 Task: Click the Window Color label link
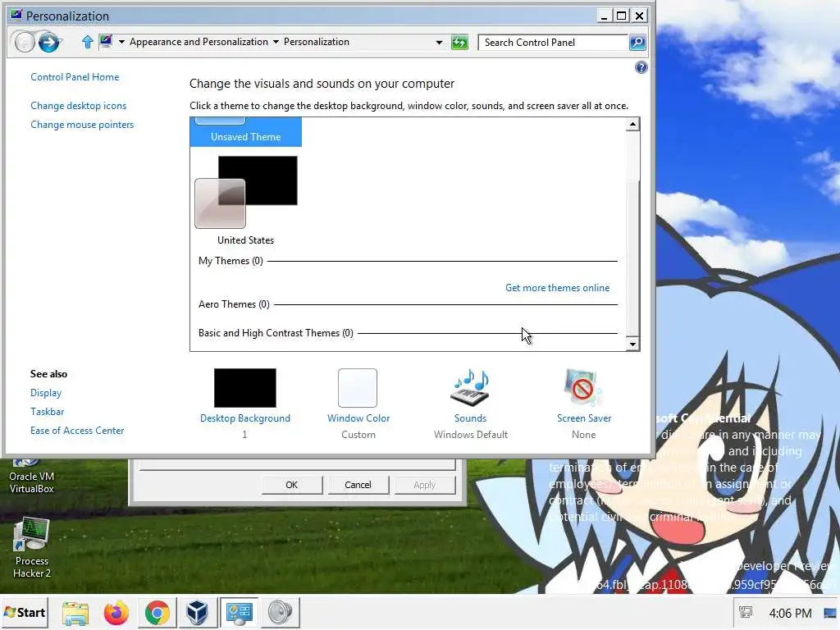click(358, 418)
